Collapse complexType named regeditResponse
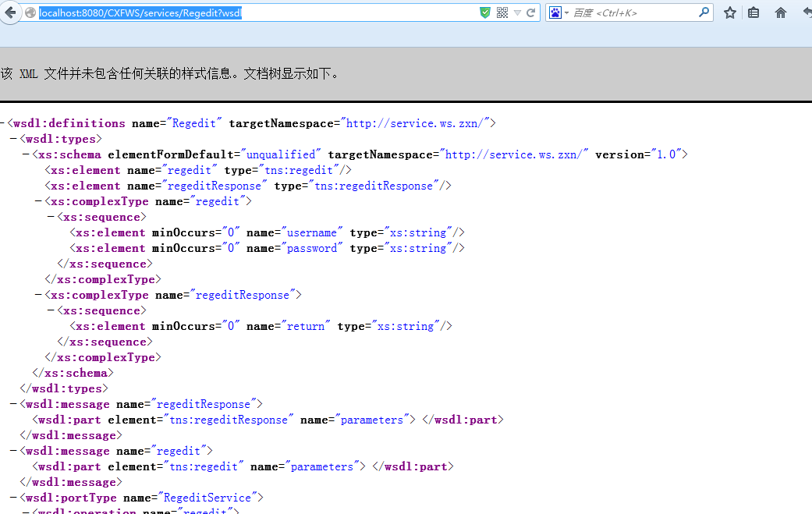This screenshot has height=514, width=812. [x=38, y=295]
